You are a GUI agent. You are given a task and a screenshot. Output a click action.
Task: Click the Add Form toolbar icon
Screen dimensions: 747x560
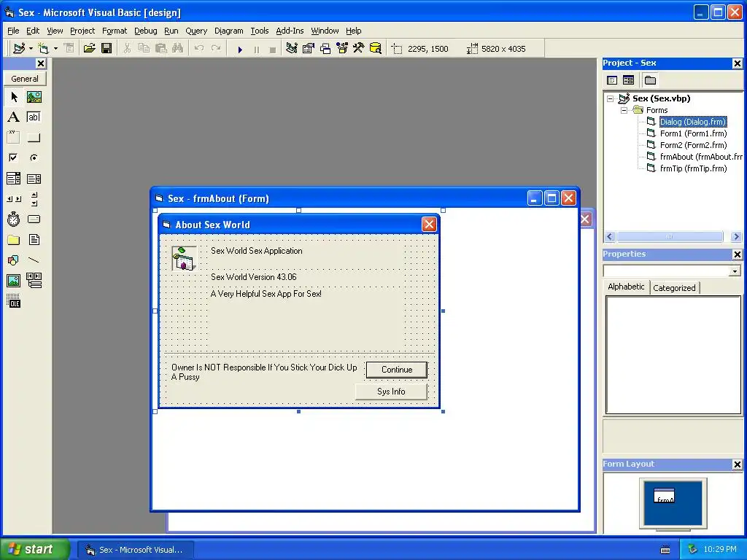[43, 49]
